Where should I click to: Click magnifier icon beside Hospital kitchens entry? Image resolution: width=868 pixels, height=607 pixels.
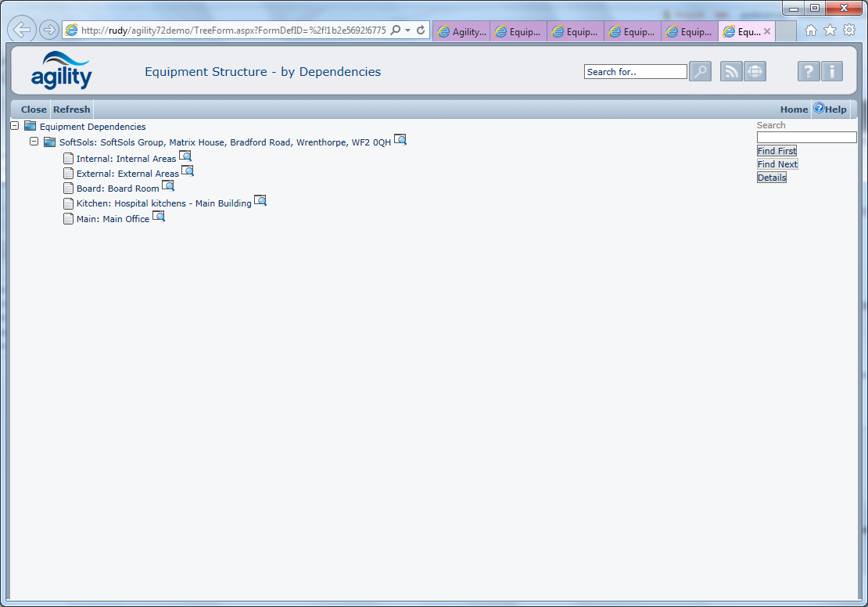click(x=260, y=201)
